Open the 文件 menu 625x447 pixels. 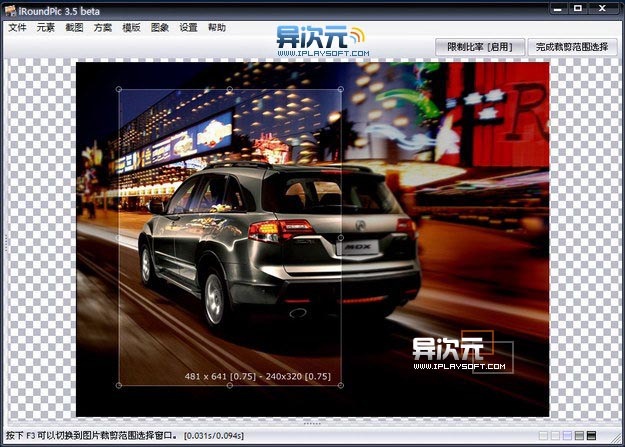(17, 28)
